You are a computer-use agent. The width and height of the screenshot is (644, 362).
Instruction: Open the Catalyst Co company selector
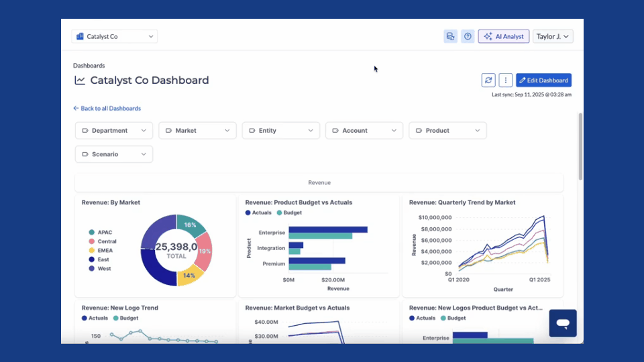point(115,36)
